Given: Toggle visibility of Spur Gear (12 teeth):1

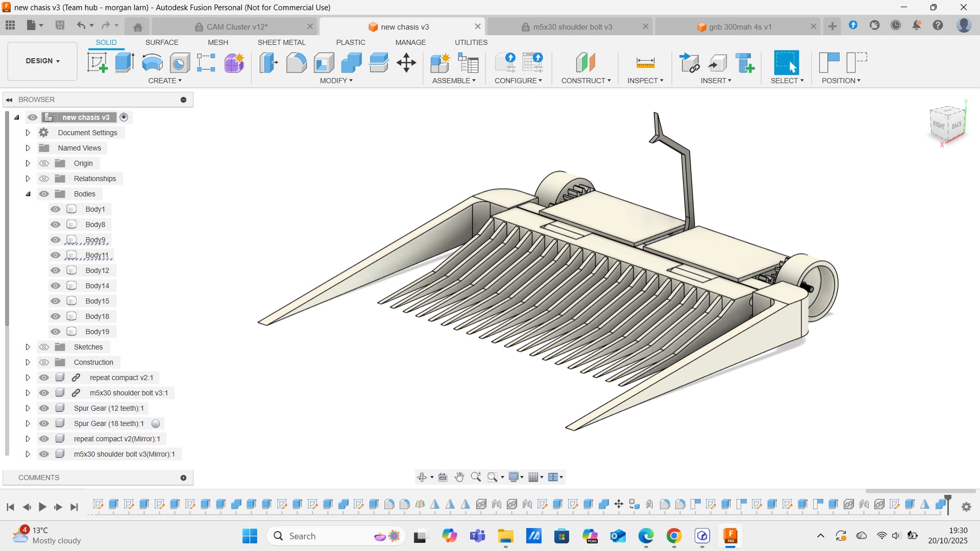Looking at the screenshot, I should [44, 408].
